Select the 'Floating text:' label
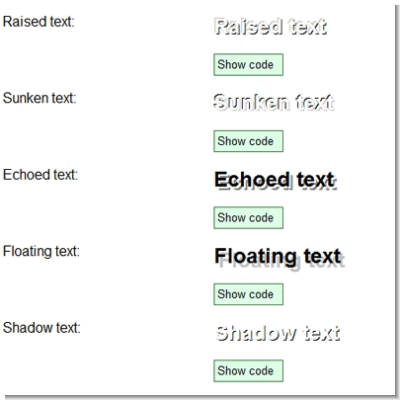The image size is (400, 400). tap(41, 252)
